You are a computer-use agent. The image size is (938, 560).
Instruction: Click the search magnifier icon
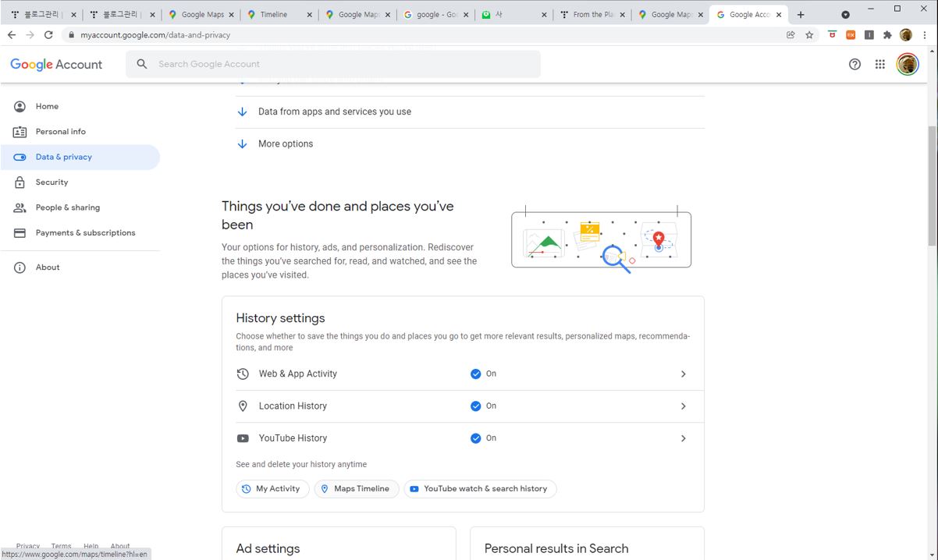141,64
